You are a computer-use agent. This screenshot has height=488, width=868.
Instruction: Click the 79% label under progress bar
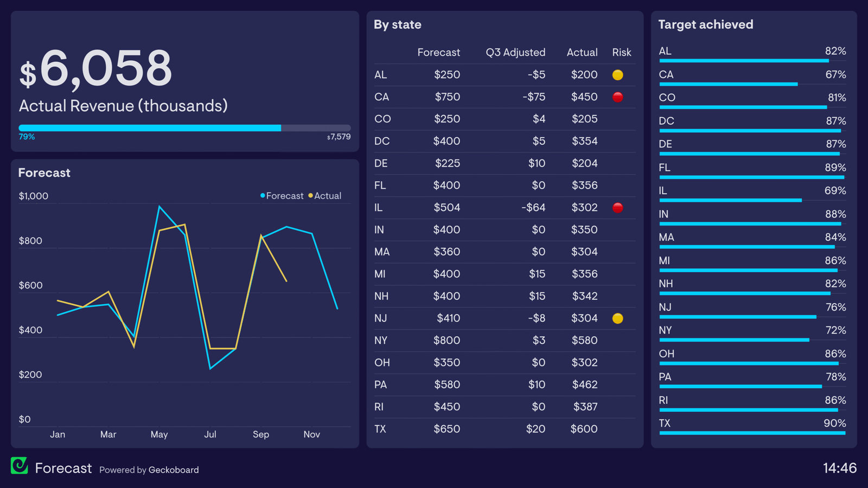27,137
